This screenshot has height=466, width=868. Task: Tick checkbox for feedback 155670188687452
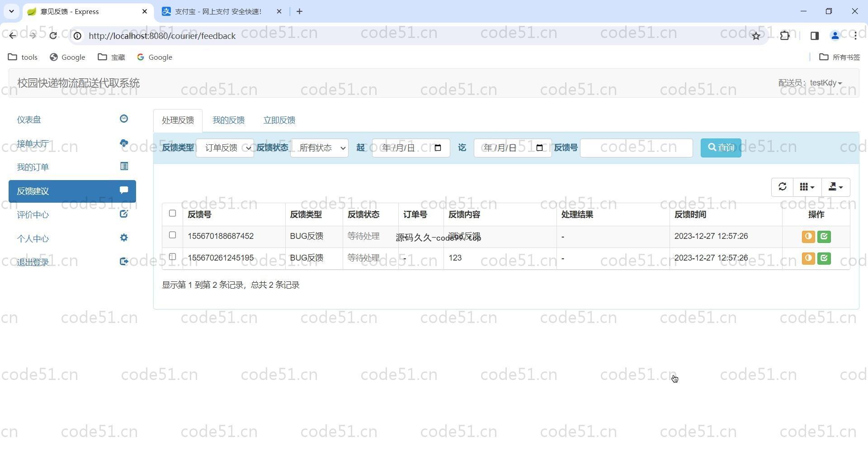(x=172, y=235)
